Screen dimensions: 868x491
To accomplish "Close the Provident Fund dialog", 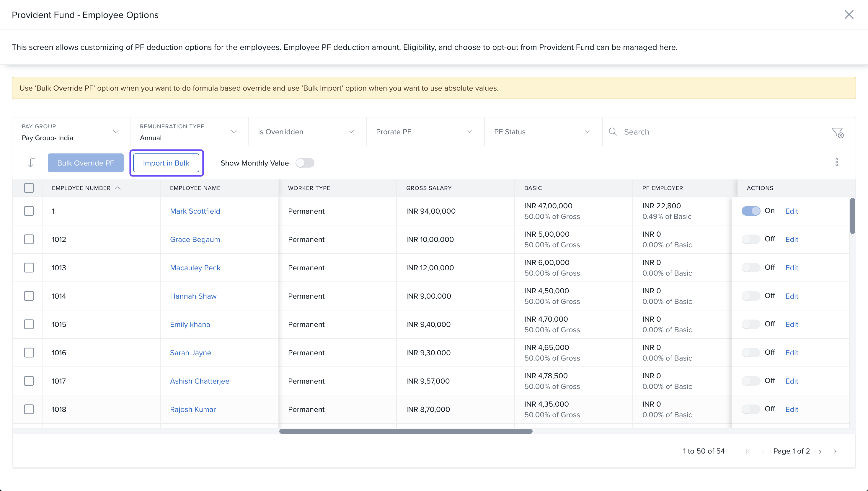I will (849, 14).
